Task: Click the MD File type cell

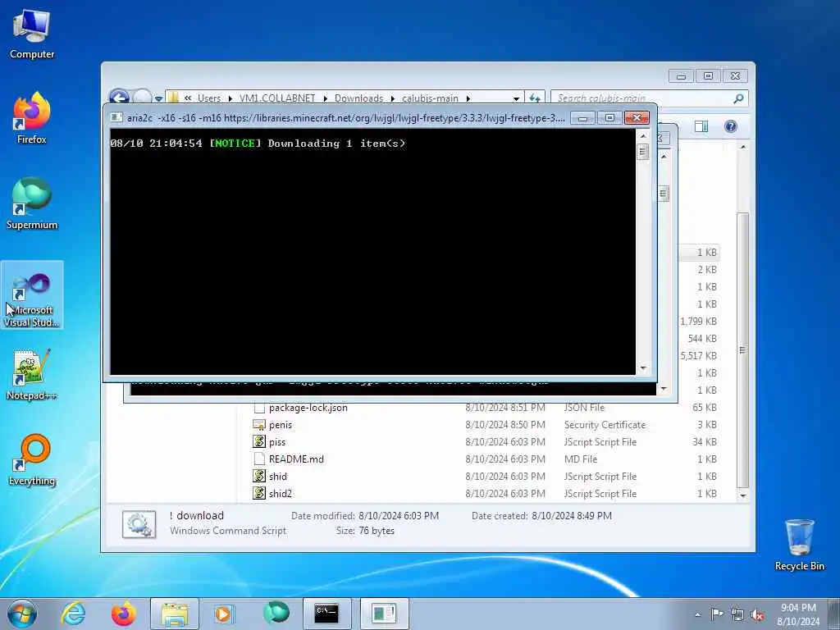Action: point(580,459)
